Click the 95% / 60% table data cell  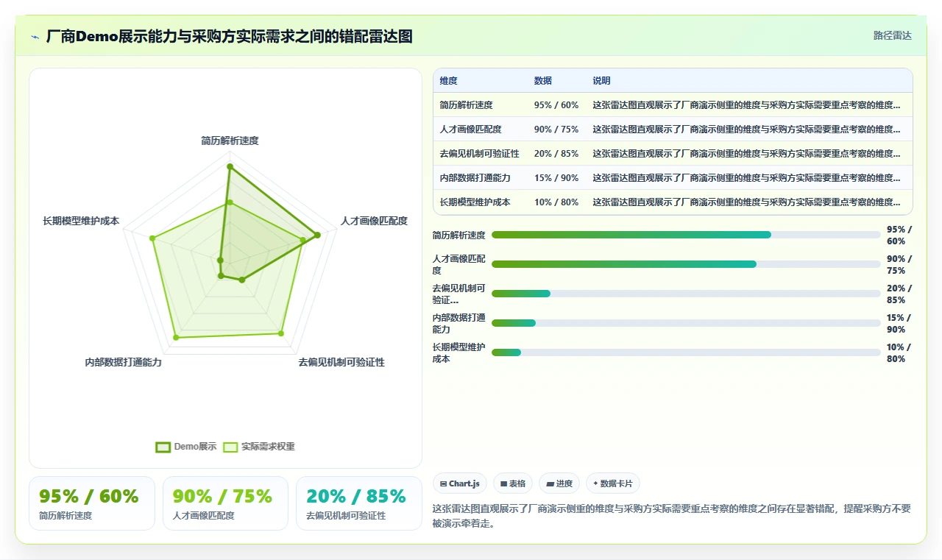(x=556, y=104)
